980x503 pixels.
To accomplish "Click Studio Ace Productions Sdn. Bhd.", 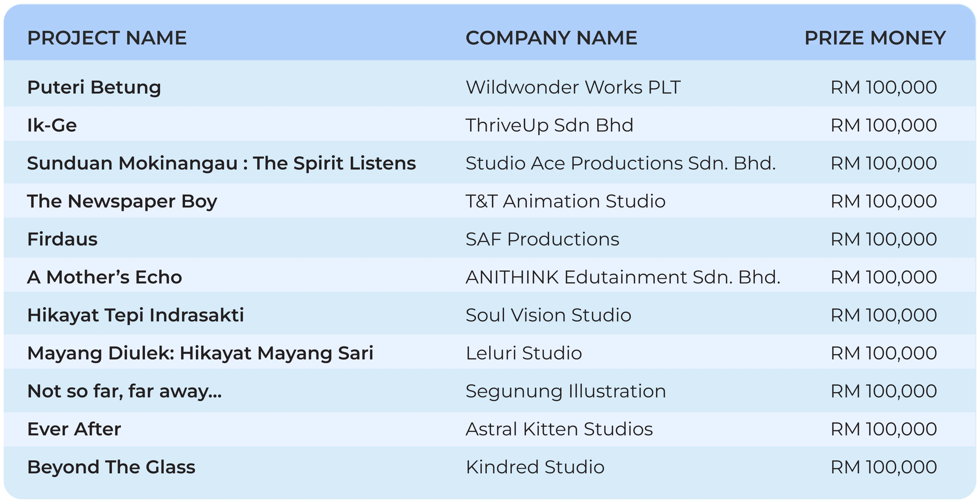I will point(621,163).
